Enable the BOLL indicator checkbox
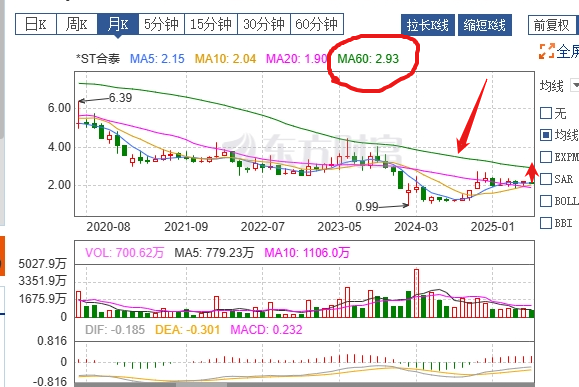This screenshot has height=387, width=579. coord(546,201)
